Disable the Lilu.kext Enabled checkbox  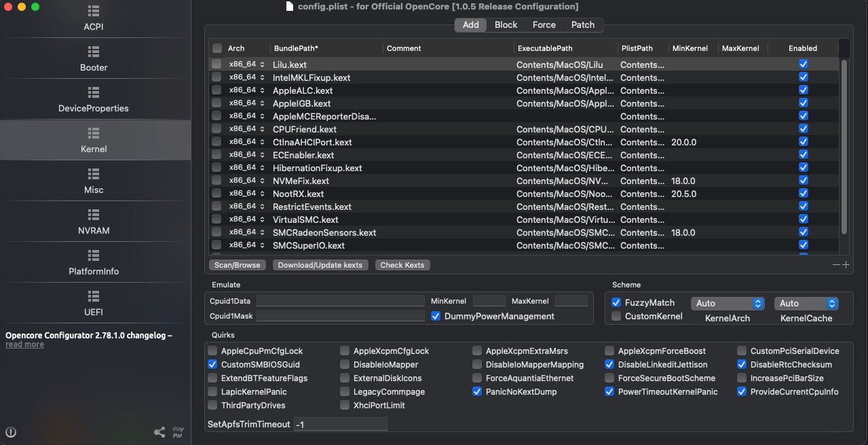coord(803,65)
